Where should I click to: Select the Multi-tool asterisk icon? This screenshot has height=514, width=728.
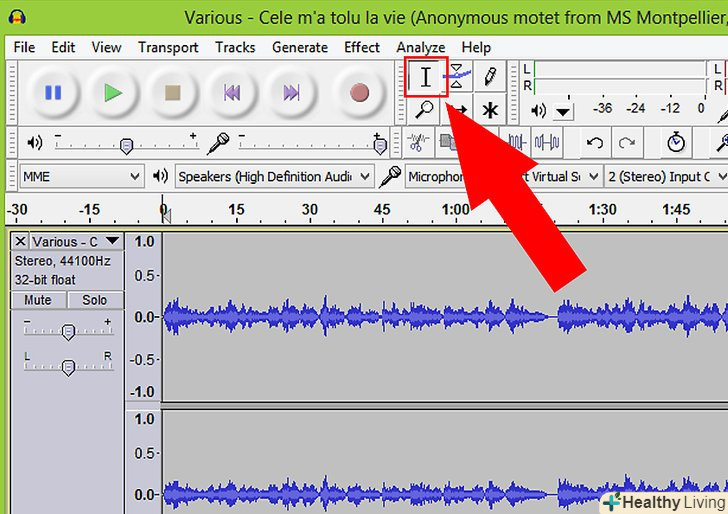tap(490, 110)
